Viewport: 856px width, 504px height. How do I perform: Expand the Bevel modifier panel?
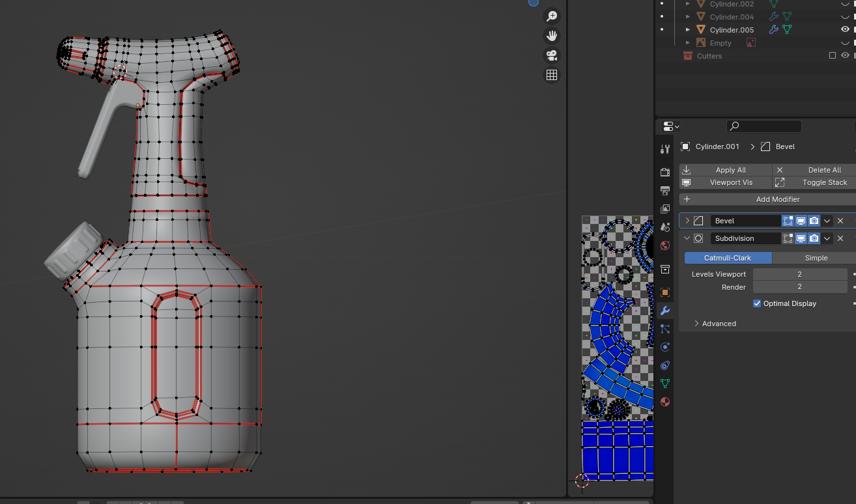click(687, 221)
